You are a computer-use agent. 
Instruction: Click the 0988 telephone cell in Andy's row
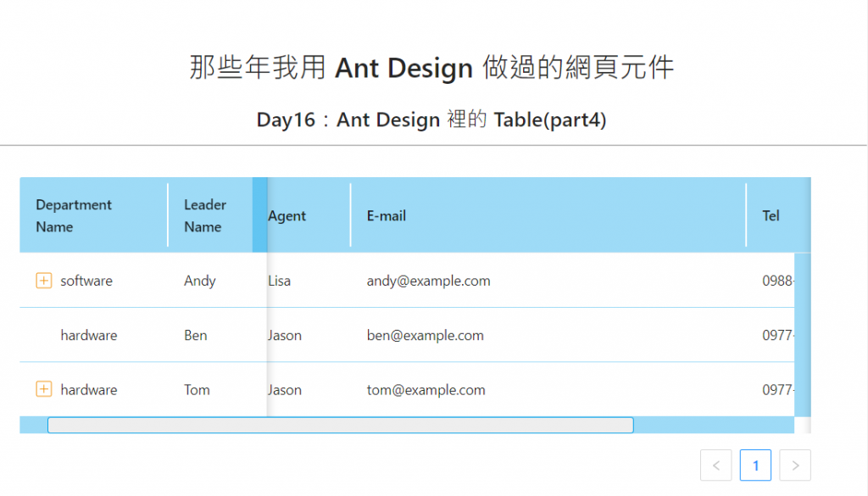pos(770,281)
